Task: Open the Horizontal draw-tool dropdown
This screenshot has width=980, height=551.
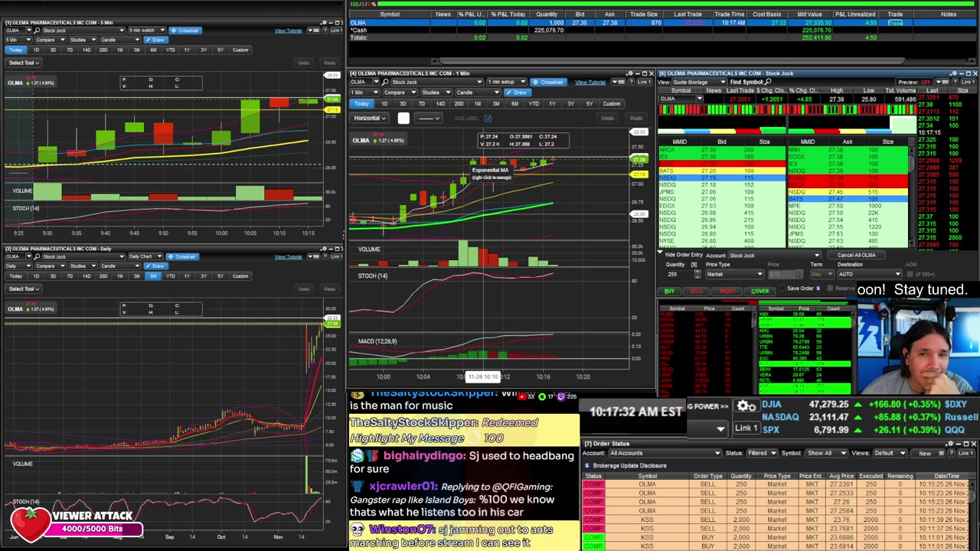Action: coord(369,119)
